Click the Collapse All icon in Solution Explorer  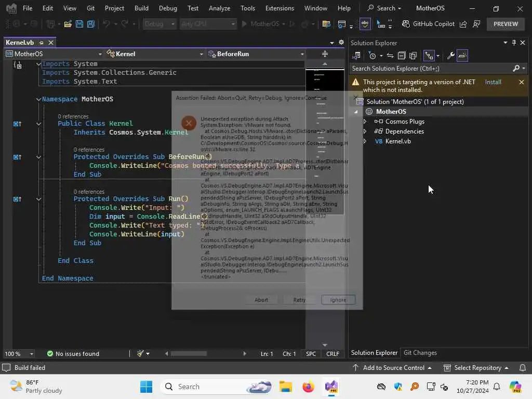point(402,56)
